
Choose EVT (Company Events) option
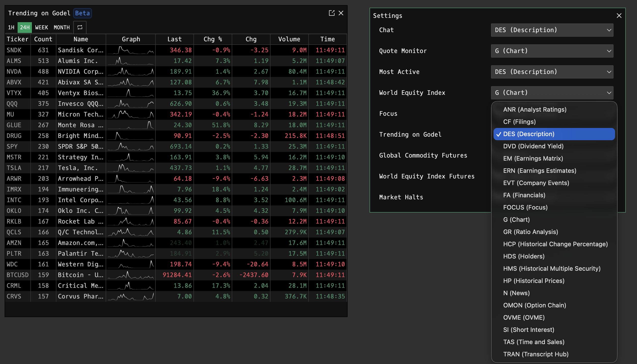click(554, 183)
